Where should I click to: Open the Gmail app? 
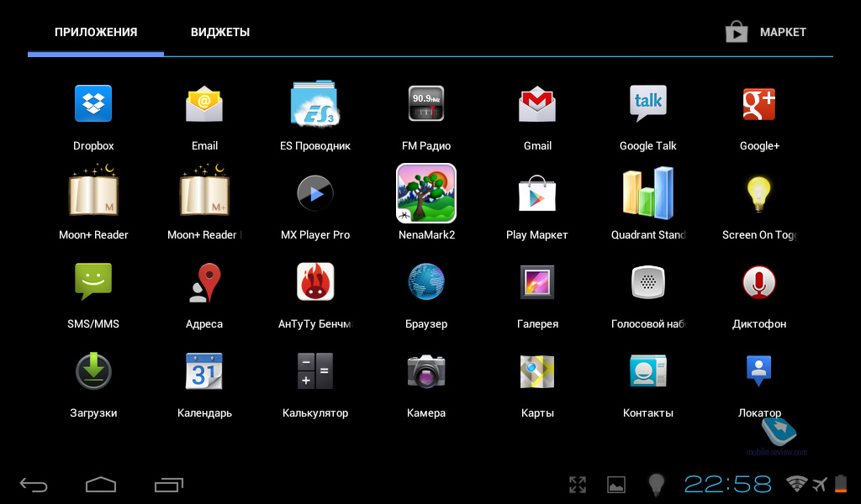pyautogui.click(x=537, y=103)
